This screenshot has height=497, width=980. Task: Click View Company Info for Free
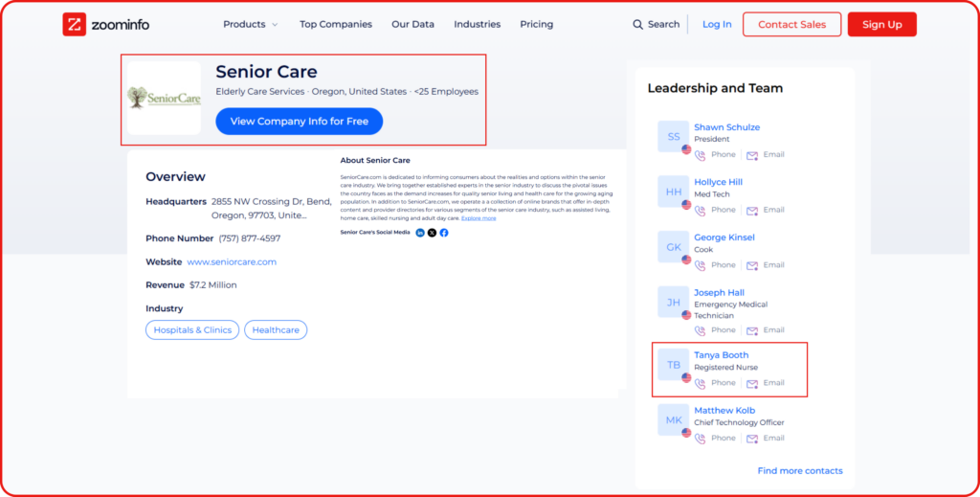point(300,122)
